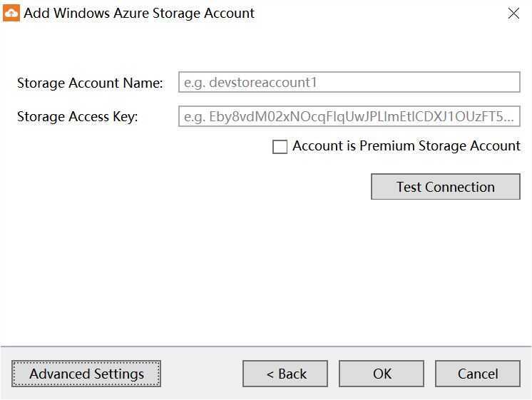The width and height of the screenshot is (532, 400).
Task: Open Advanced Settings
Action: [86, 374]
